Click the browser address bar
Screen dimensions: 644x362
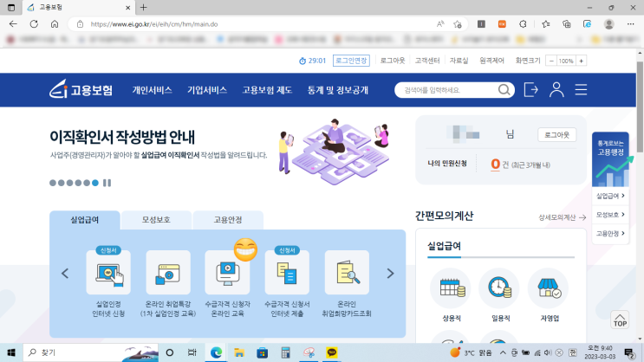pyautogui.click(x=263, y=24)
